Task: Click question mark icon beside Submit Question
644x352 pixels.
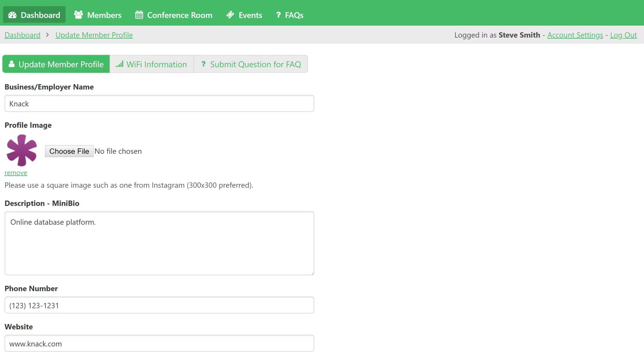Action: [203, 64]
